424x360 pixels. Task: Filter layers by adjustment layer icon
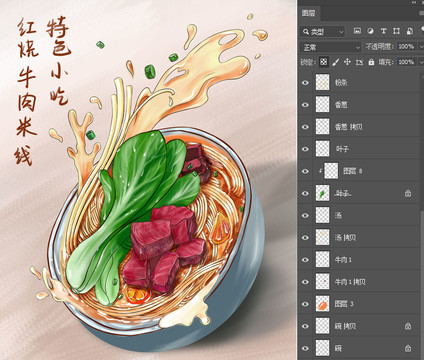[x=370, y=31]
